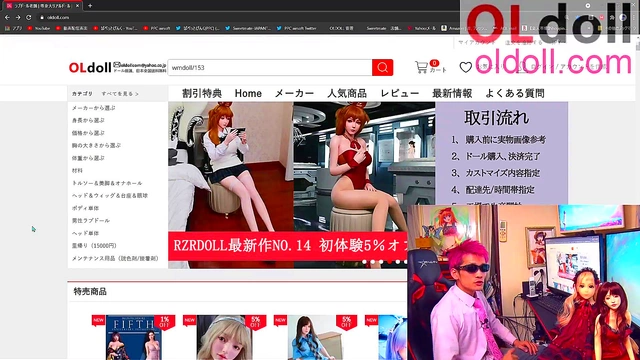Screen dimensions: 640x360
Task: Open よくある質問 nav item
Action: [515, 93]
